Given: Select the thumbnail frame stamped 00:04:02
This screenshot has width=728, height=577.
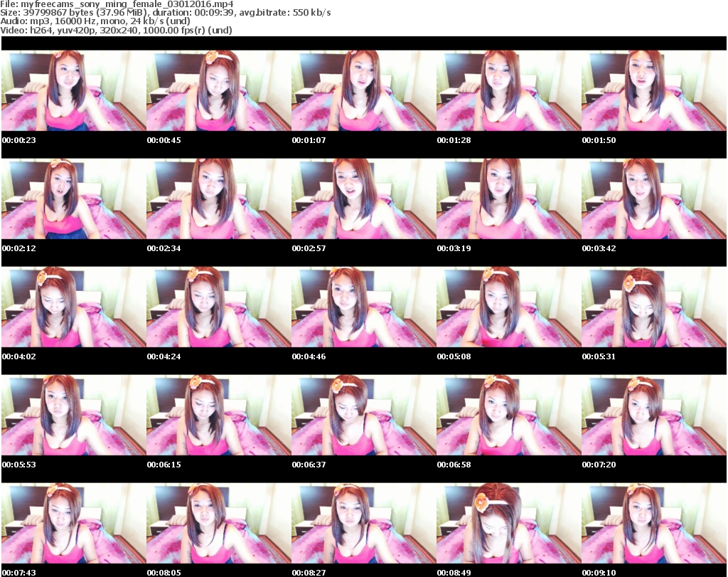Looking at the screenshot, I should (x=73, y=307).
